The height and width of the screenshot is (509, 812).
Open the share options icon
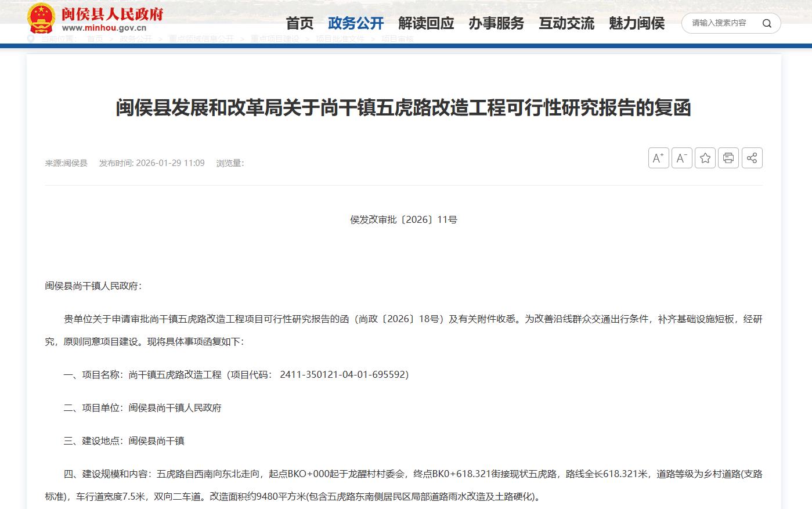[x=752, y=158]
